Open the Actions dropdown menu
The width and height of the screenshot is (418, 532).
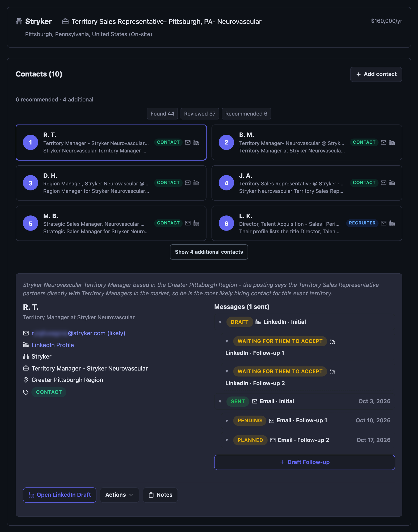[120, 495]
